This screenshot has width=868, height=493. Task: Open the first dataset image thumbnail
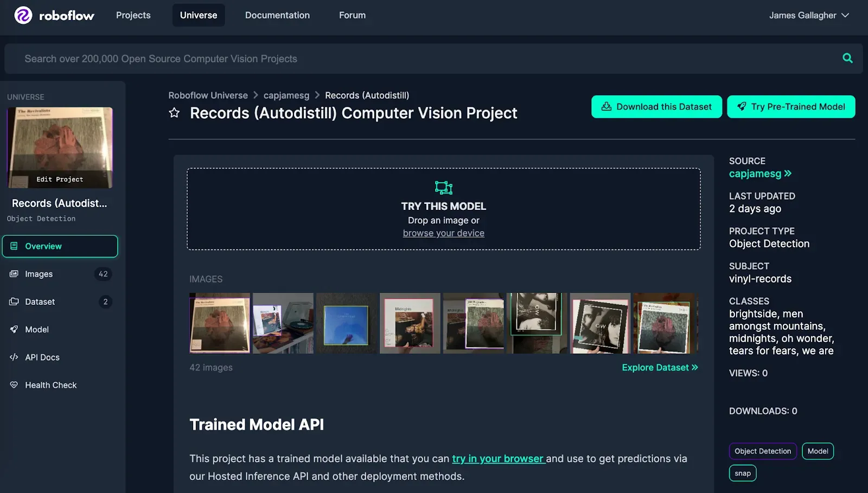click(220, 323)
